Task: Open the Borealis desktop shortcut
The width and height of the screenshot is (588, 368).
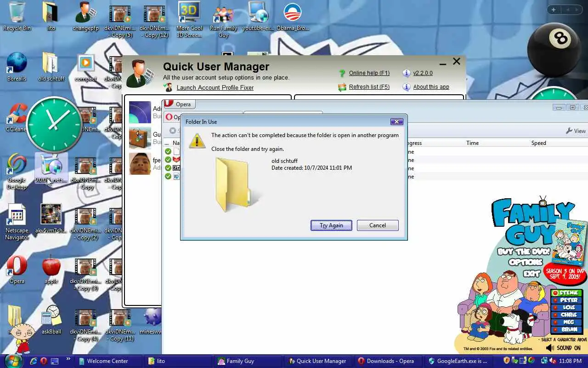Action: point(17,67)
